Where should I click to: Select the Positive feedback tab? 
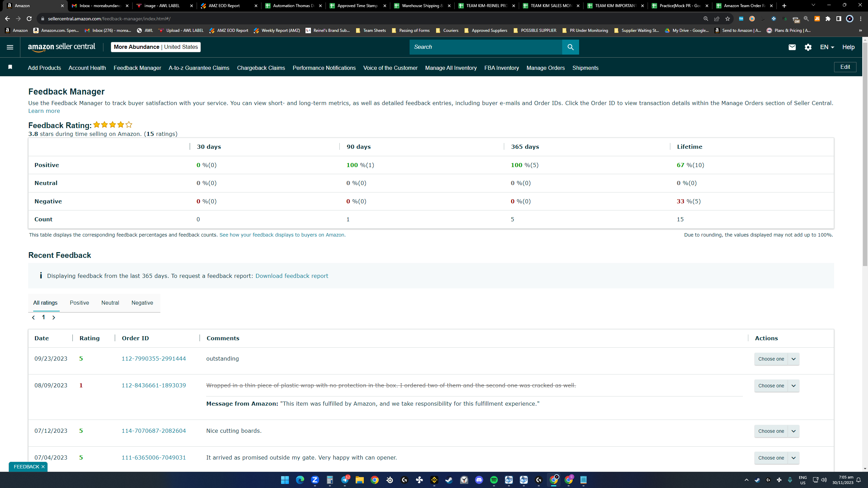click(79, 303)
